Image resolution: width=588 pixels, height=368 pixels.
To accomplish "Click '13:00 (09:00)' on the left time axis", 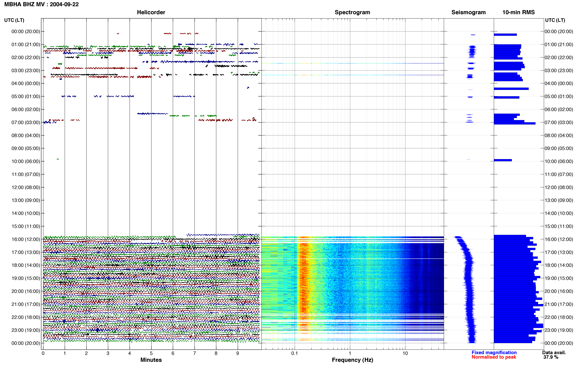I will click(26, 200).
